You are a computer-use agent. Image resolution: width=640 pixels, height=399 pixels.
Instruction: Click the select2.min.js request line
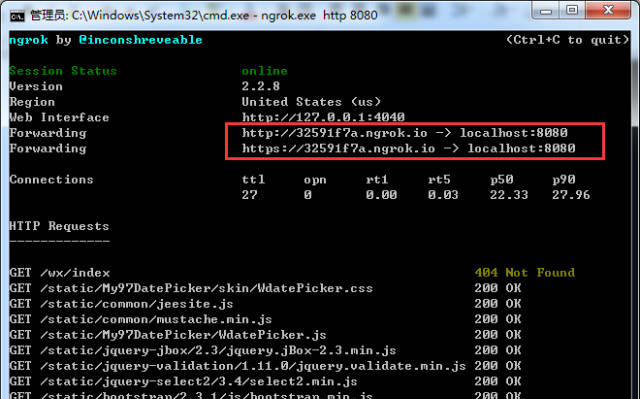pos(265,381)
